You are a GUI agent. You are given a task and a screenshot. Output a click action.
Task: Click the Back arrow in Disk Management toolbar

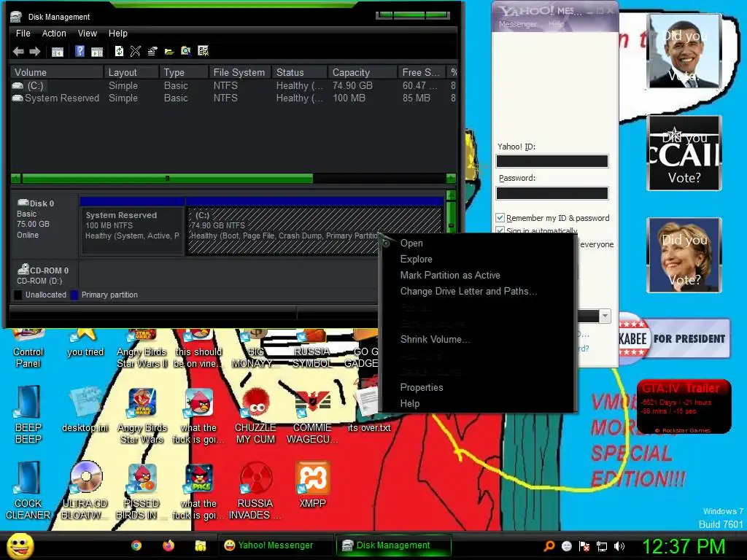(x=18, y=52)
